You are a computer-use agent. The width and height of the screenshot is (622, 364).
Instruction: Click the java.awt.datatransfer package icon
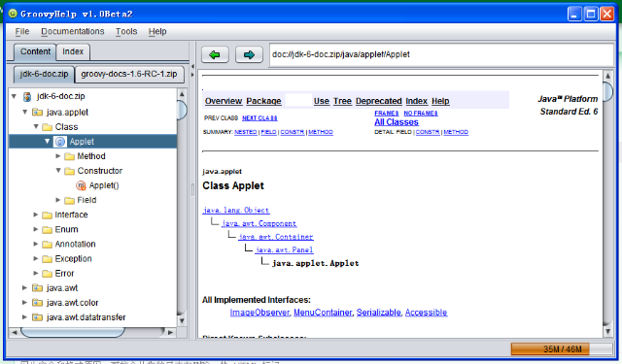point(37,317)
